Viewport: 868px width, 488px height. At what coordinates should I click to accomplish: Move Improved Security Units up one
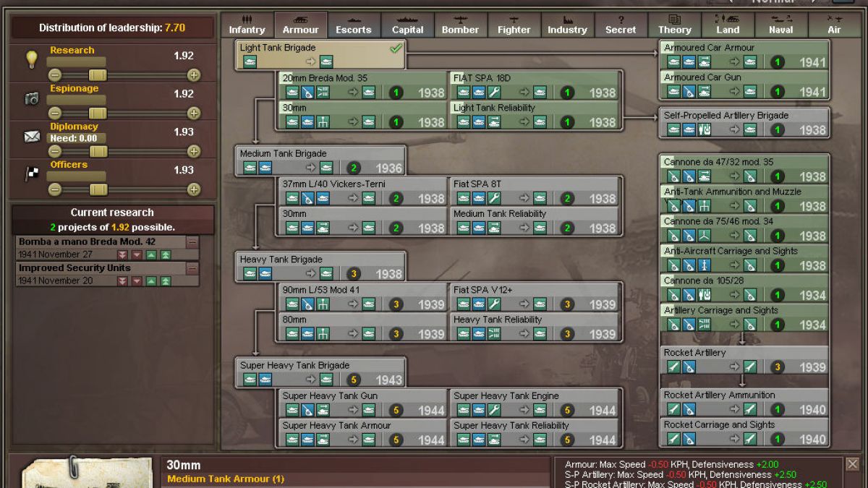(x=151, y=281)
